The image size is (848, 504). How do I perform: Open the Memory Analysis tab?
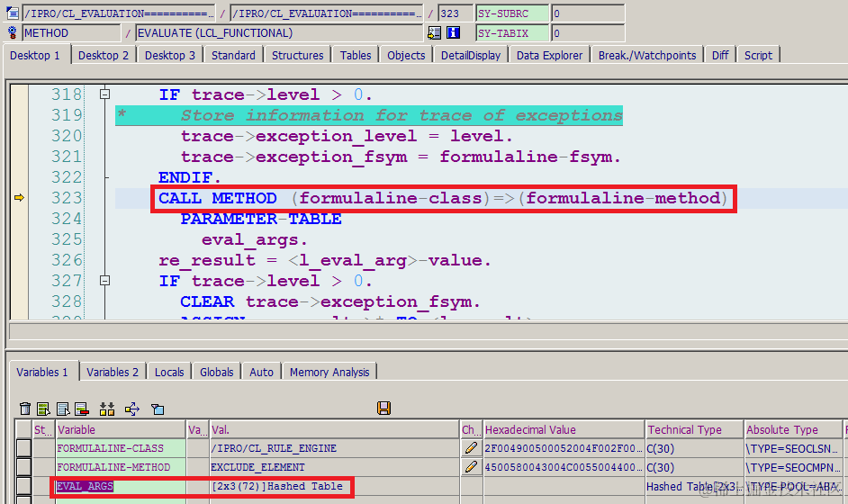pos(329,372)
